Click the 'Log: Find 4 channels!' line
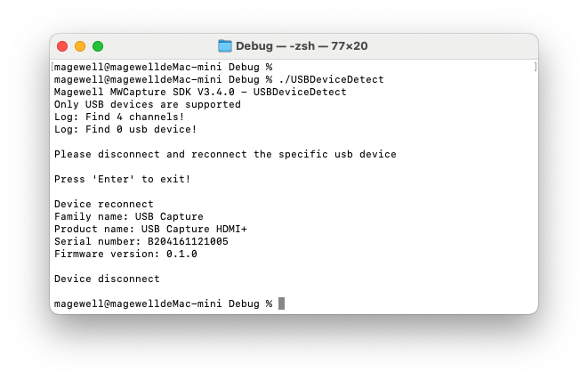Viewport: 588px width, 380px height. pos(119,117)
